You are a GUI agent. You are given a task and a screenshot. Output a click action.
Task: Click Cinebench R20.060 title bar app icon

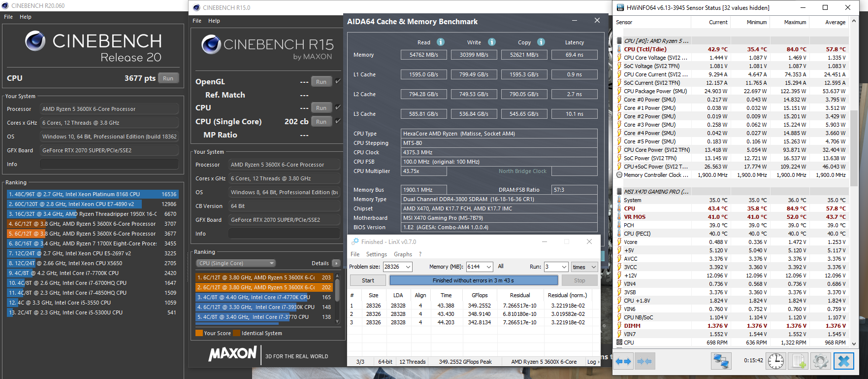click(x=5, y=6)
